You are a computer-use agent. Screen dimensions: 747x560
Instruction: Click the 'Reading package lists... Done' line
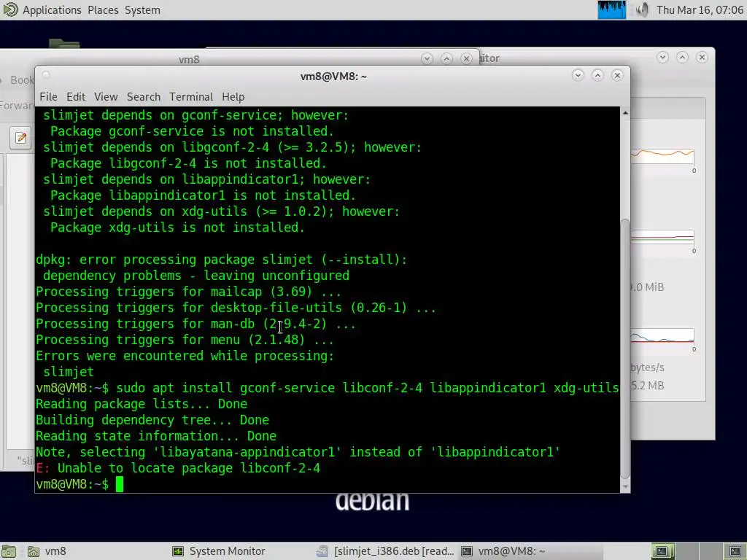(x=142, y=404)
